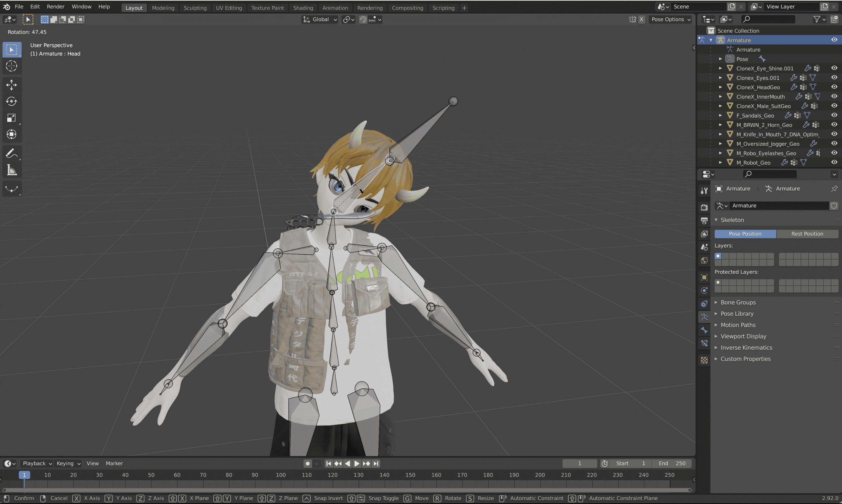Viewport: 842px width, 504px height.
Task: Open the timeline Marker menu
Action: pyautogui.click(x=114, y=463)
